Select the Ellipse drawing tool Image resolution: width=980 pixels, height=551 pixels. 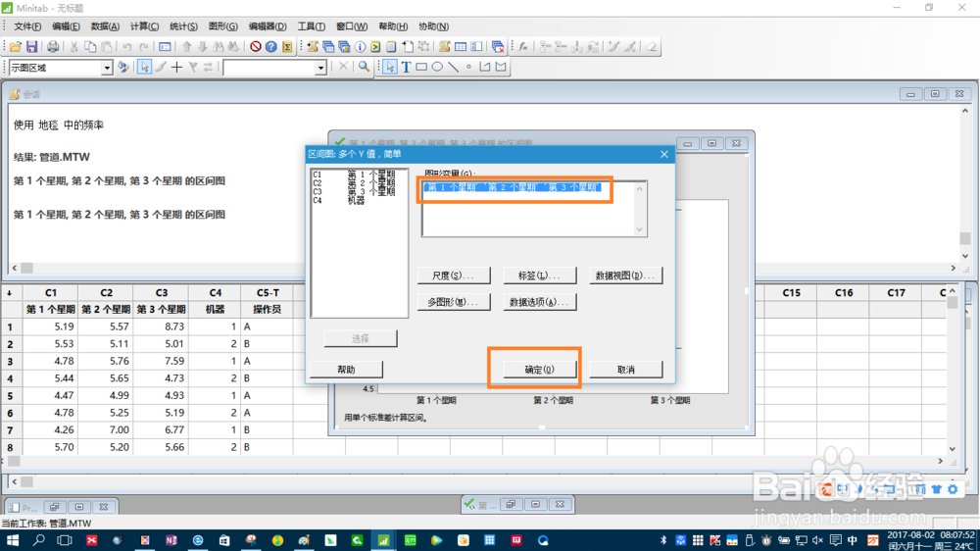[437, 67]
